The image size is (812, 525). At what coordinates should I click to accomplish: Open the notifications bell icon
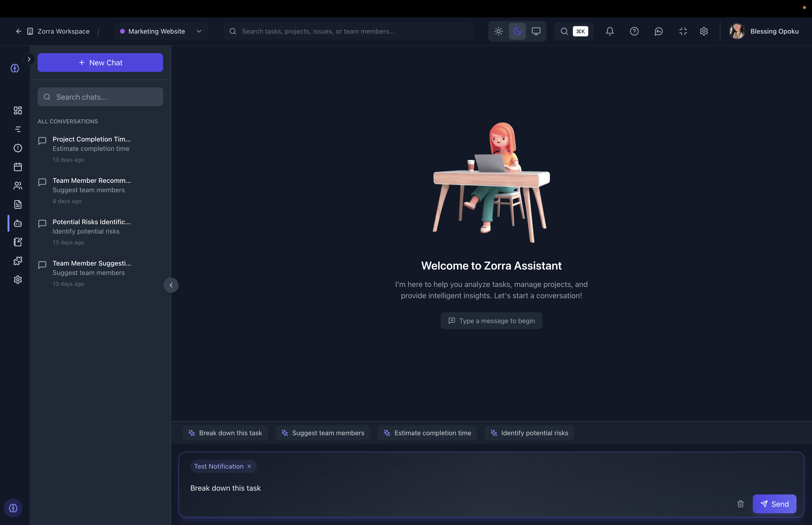(610, 31)
